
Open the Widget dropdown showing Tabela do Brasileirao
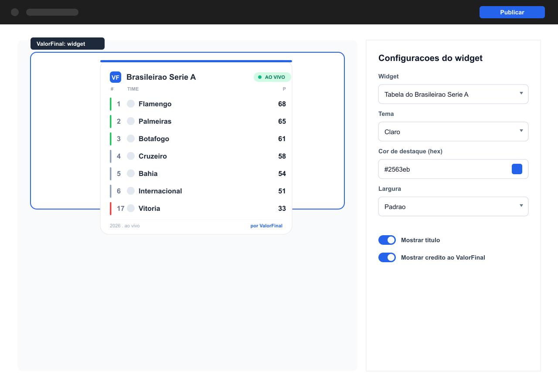(x=453, y=94)
